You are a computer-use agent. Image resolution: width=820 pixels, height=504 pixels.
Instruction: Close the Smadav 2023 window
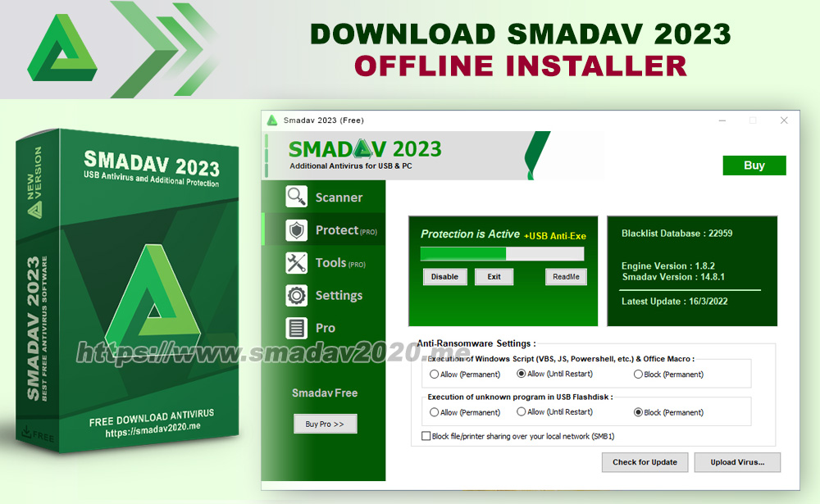[784, 120]
